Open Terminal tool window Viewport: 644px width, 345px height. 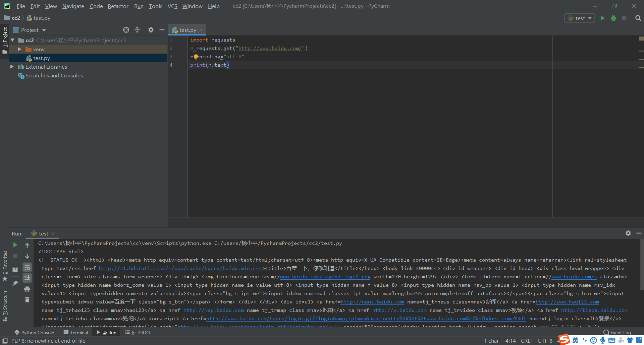point(76,333)
